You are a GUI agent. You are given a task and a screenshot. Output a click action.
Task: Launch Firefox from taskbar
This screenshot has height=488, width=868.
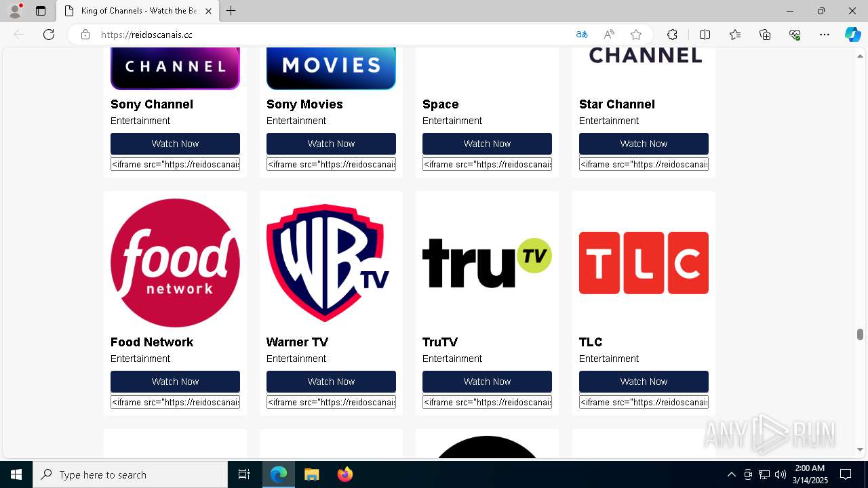(344, 474)
